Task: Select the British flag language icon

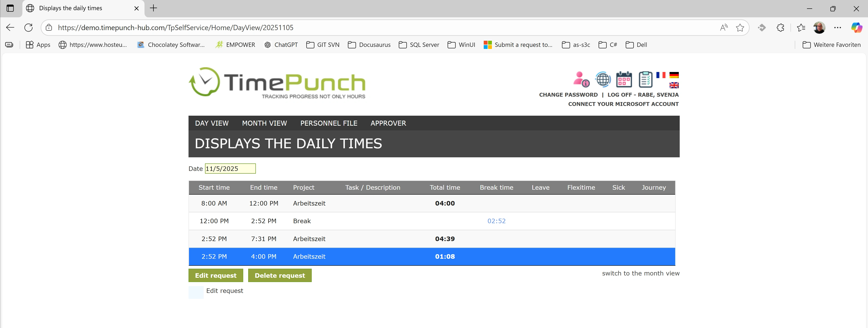Action: 674,85
